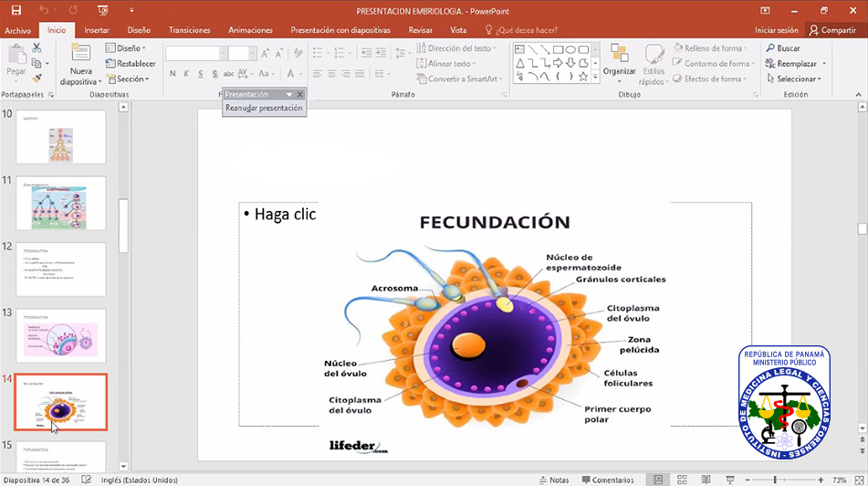868x486 pixels.
Task: Switch to the Insertar tab
Action: (x=97, y=30)
